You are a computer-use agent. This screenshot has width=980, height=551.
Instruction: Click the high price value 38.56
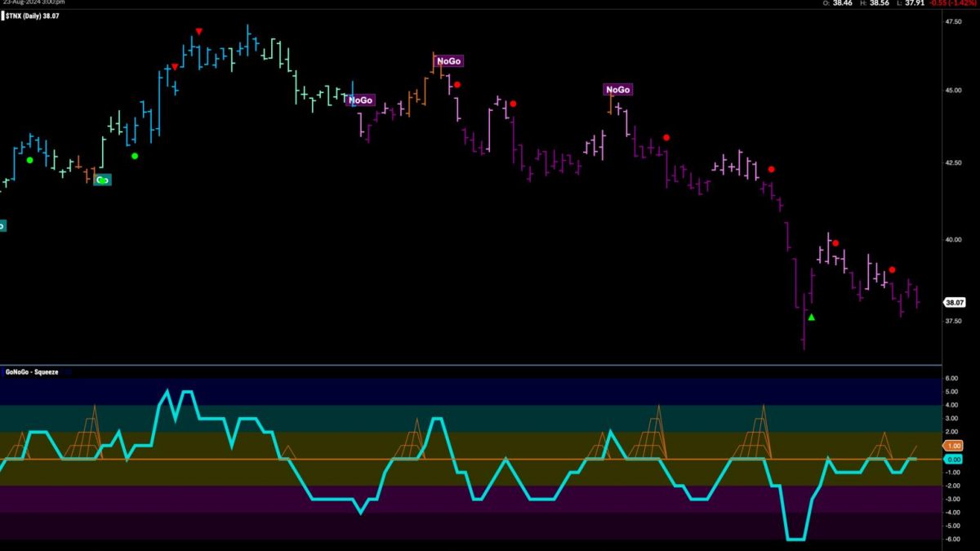[881, 3]
